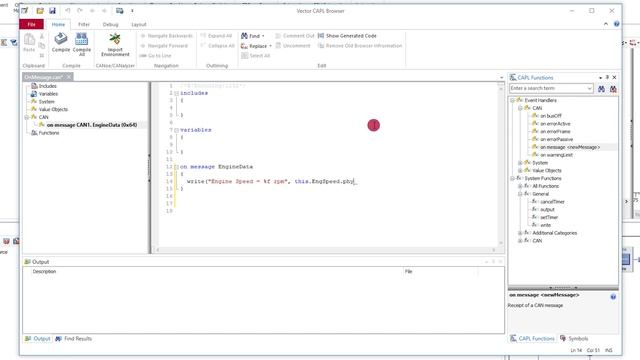Toggle auto-hide pin on CAPL Functions panel
Image resolution: width=640 pixels, height=360 pixels.
coord(607,77)
